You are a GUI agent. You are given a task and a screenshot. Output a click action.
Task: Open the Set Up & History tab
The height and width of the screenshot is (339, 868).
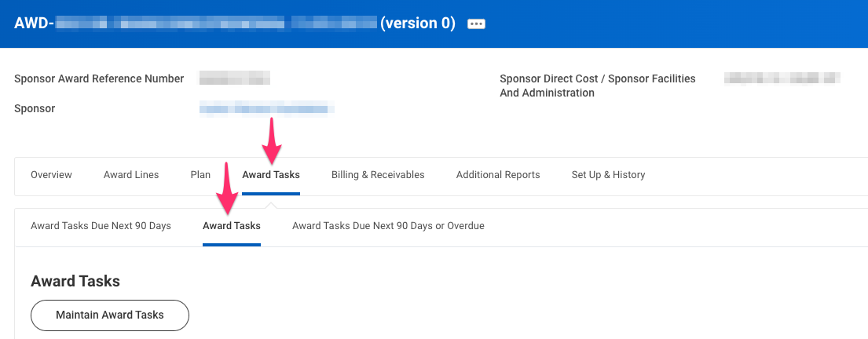[x=608, y=175]
